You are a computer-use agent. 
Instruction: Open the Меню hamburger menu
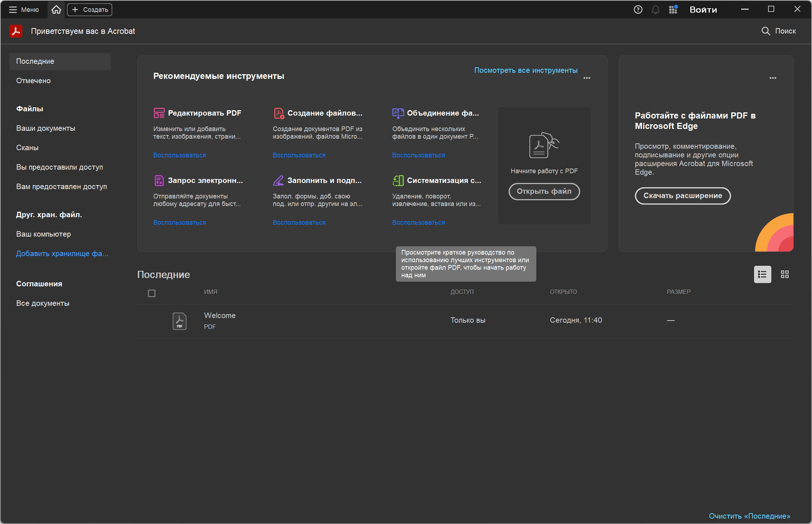click(x=24, y=10)
